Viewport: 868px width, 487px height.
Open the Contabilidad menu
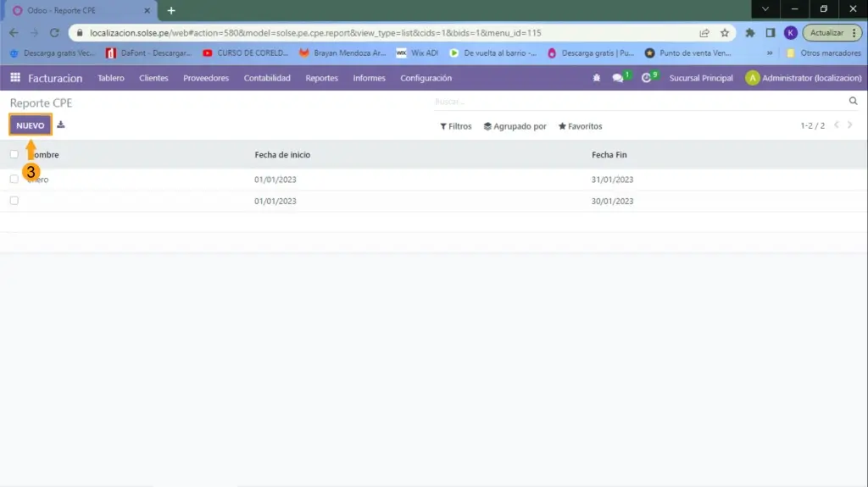(x=267, y=78)
